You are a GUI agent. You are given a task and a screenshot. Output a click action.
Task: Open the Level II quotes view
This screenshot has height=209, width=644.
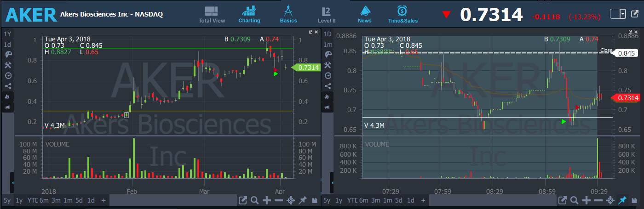327,14
